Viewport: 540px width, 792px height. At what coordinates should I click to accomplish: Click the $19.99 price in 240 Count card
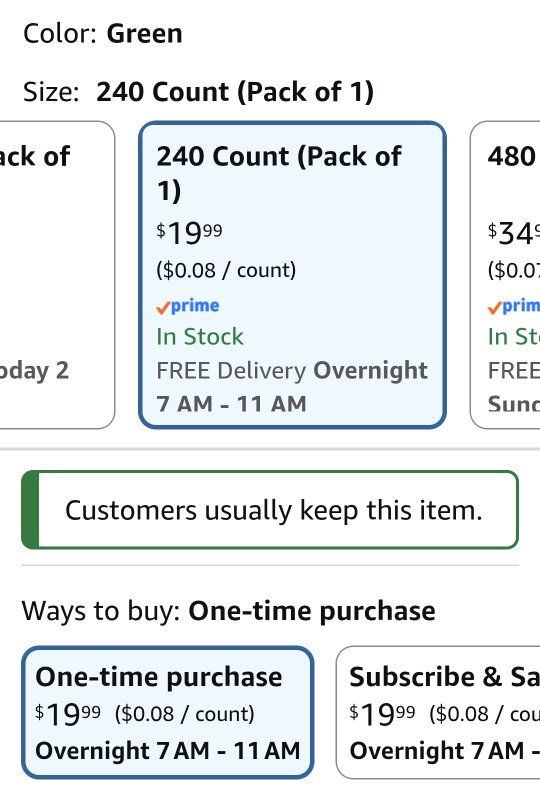pos(189,233)
